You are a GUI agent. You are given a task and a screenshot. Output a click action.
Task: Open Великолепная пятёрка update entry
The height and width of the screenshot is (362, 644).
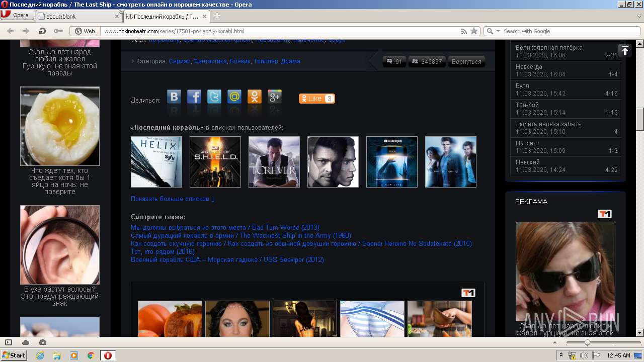click(567, 51)
